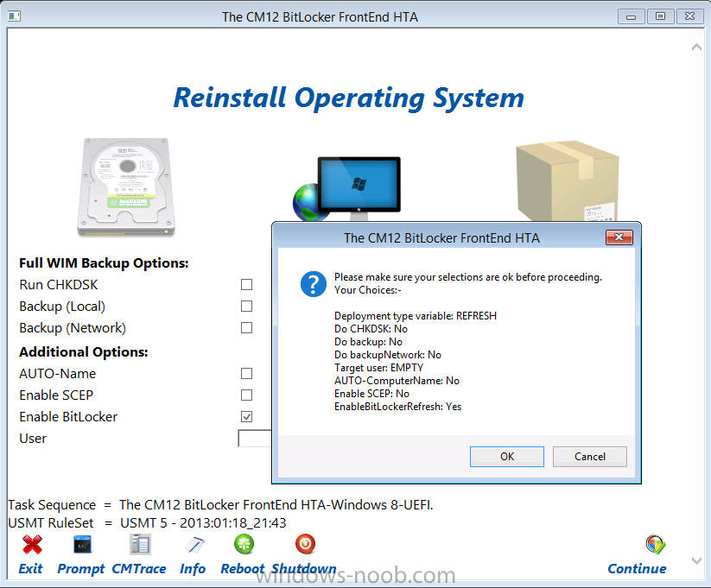Minimize the main HTA window
The image size is (711, 588).
631,16
